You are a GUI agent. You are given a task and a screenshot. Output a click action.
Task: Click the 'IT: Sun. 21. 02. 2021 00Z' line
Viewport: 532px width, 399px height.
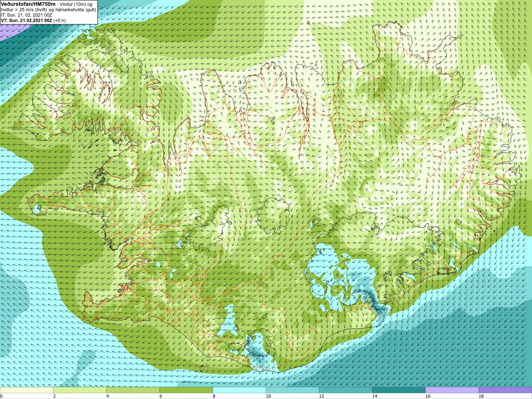tap(27, 15)
